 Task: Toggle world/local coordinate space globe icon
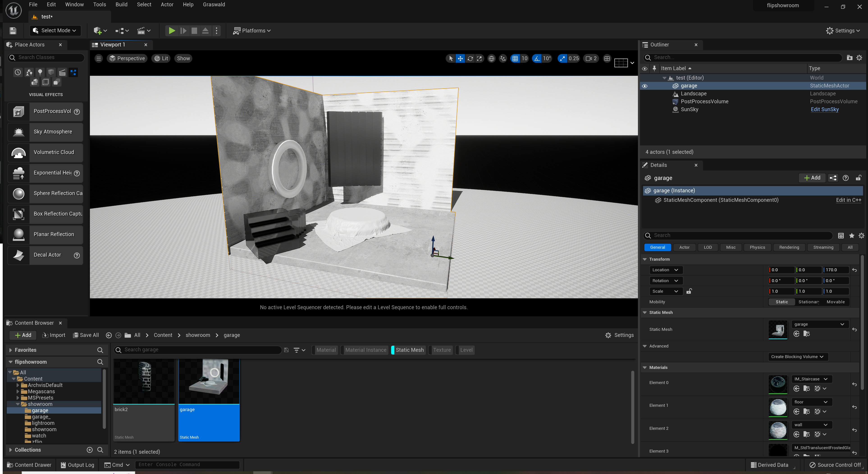(x=492, y=59)
